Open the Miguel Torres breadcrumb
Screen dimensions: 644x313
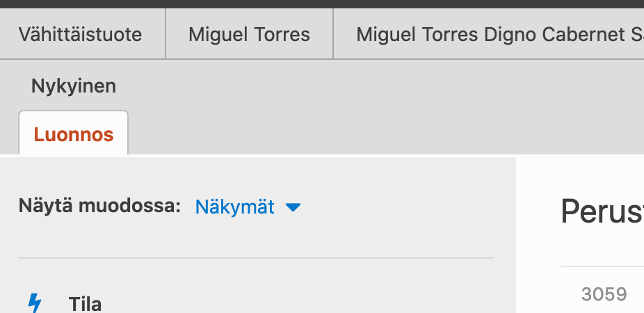coord(249,34)
